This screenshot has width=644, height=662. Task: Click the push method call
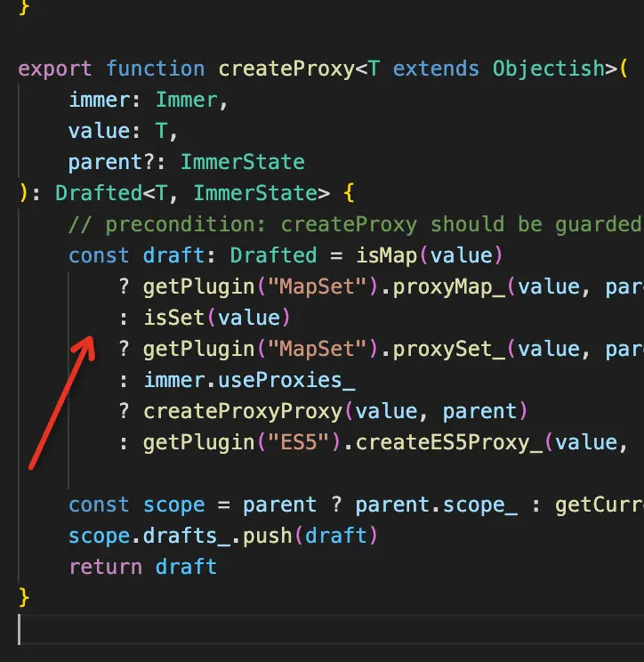268,536
